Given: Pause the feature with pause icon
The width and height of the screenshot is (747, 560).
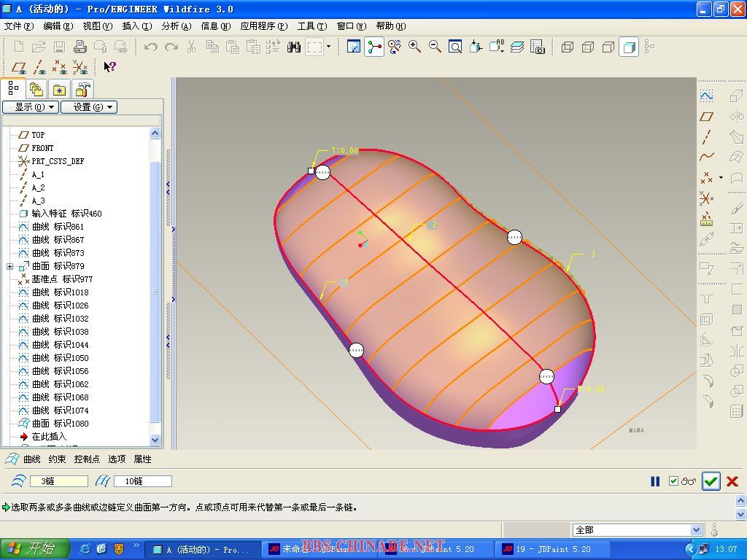Looking at the screenshot, I should [655, 481].
